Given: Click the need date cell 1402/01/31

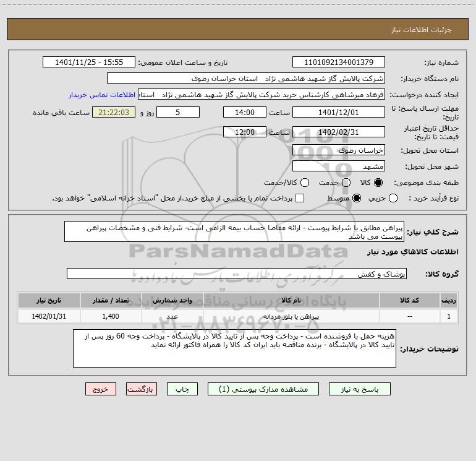Looking at the screenshot, I should 49,316.
